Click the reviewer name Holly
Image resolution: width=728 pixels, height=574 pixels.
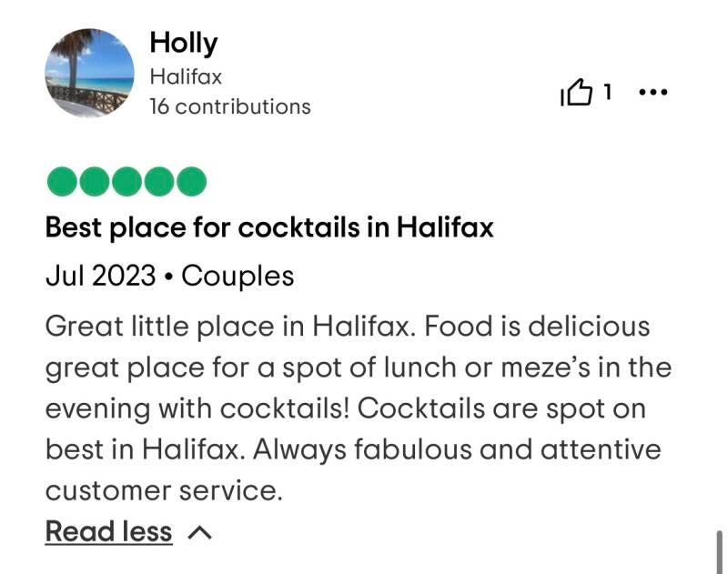pos(183,43)
